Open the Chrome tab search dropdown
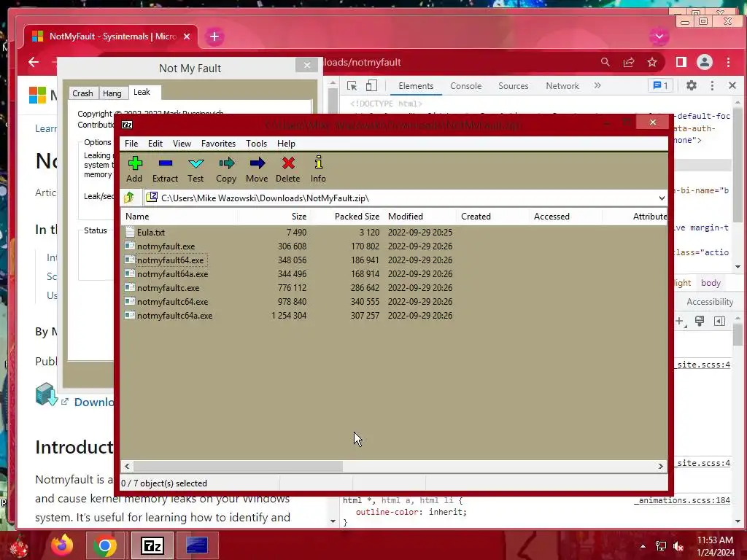 659,36
